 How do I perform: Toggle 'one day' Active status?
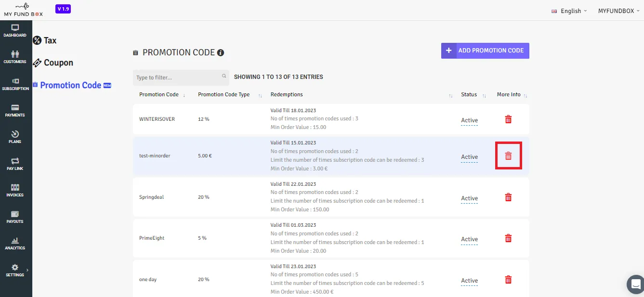(469, 281)
